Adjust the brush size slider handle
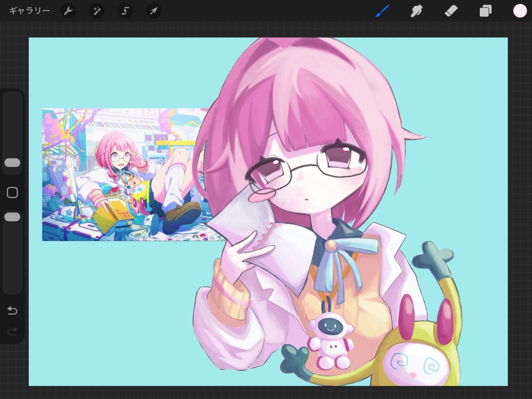Image resolution: width=532 pixels, height=399 pixels. 12,163
